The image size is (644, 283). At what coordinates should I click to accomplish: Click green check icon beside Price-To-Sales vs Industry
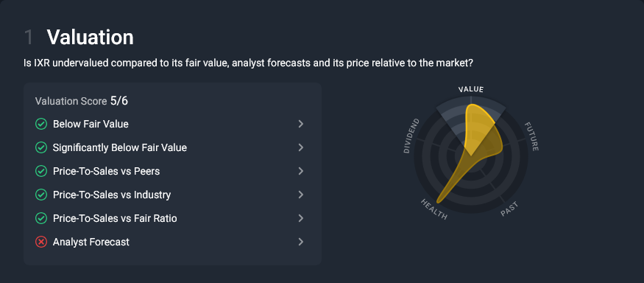pyautogui.click(x=41, y=195)
